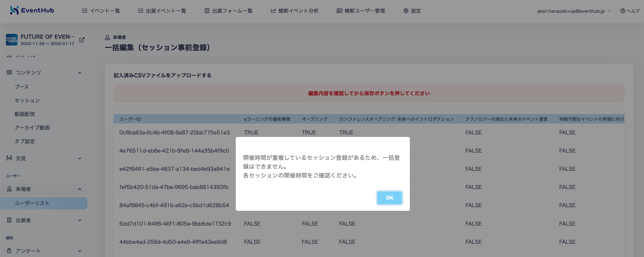Open 設定 in top navigation
The image size is (644, 257).
pyautogui.click(x=412, y=11)
